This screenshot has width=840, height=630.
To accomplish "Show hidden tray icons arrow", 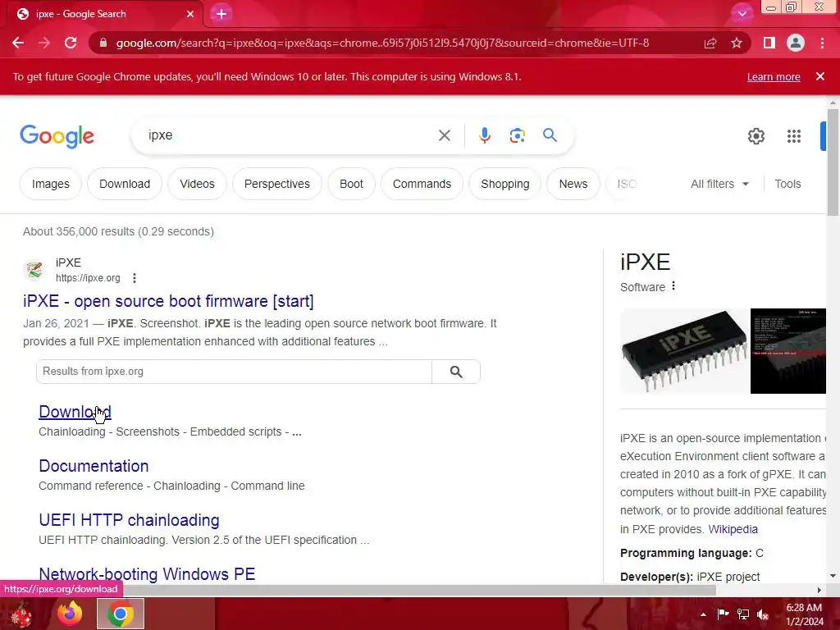I will (703, 614).
